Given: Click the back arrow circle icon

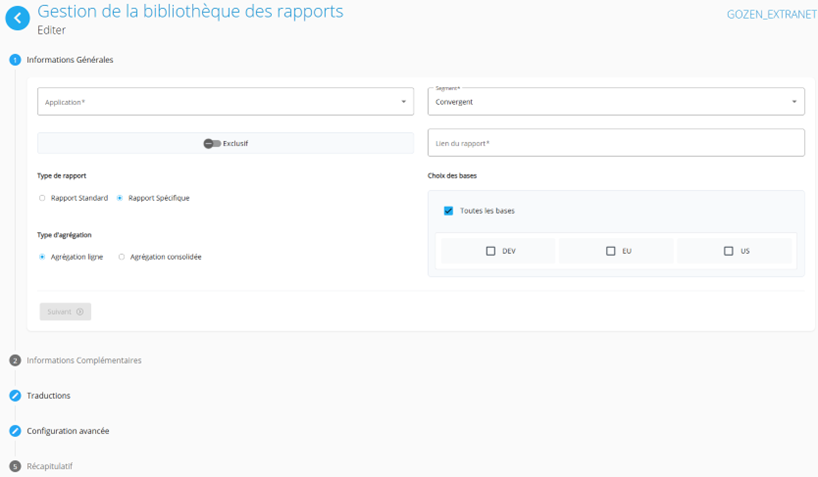Looking at the screenshot, I should 17,18.
